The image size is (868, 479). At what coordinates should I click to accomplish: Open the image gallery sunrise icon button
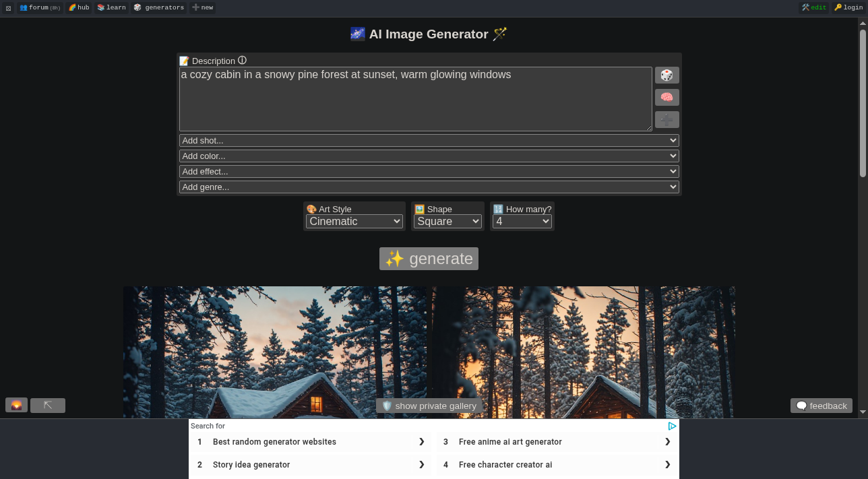point(16,405)
